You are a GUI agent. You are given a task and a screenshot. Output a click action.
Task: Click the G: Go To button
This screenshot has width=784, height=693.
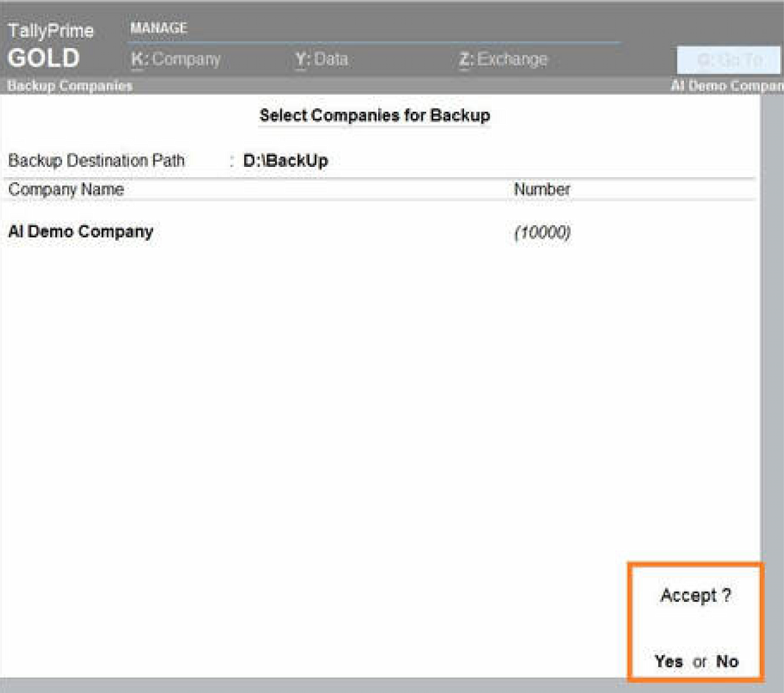[728, 61]
